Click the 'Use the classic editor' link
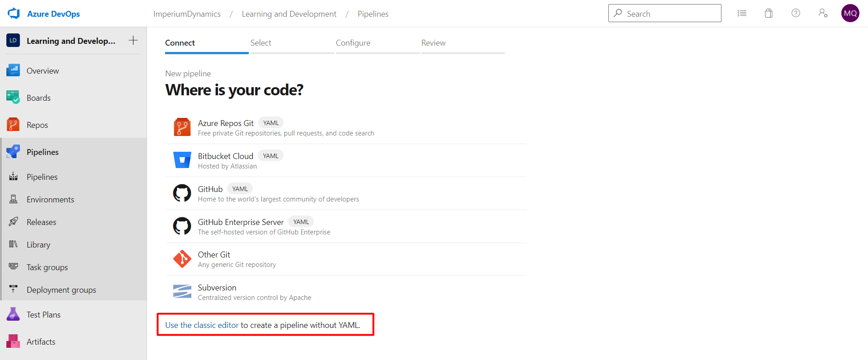This screenshot has width=868, height=360. [x=202, y=325]
